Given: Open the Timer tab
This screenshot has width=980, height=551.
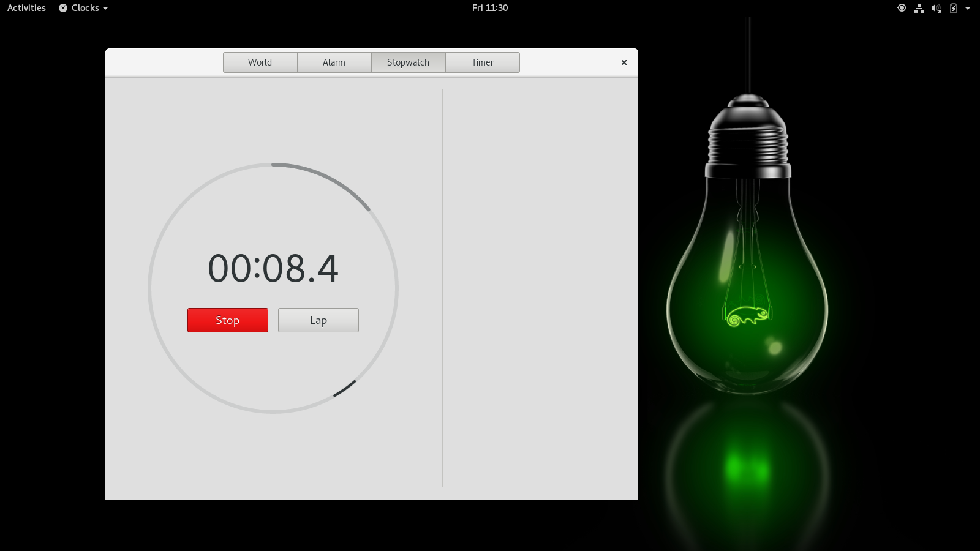Looking at the screenshot, I should click(482, 62).
